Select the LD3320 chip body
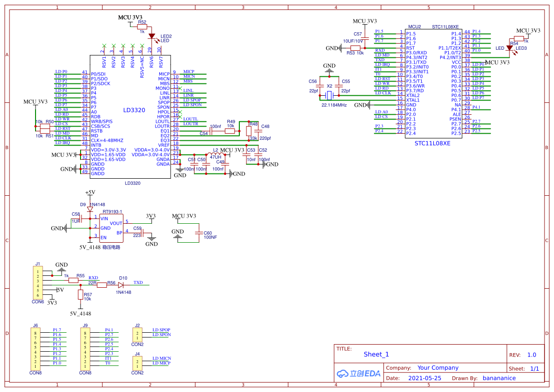This screenshot has height=392, width=554. point(130,119)
